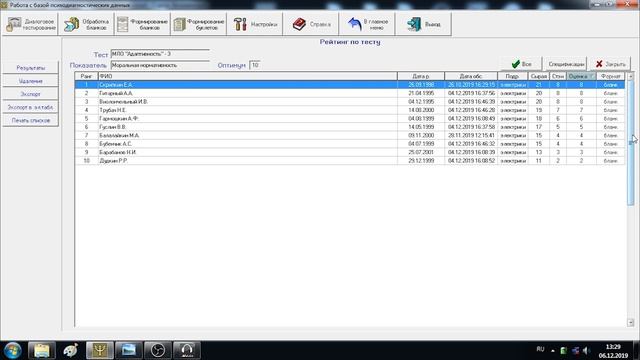The height and width of the screenshot is (360, 640).
Task: Click the table's scroll-down arrow
Action: 631,322
